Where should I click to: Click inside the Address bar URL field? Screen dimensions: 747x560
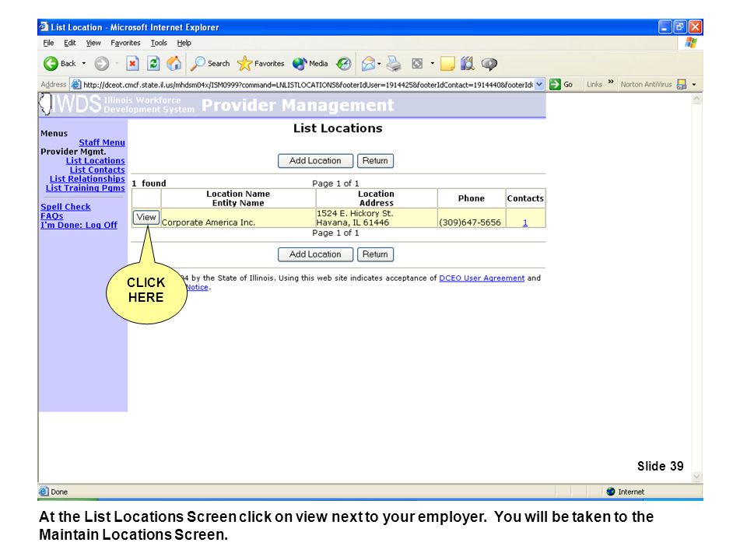point(308,85)
